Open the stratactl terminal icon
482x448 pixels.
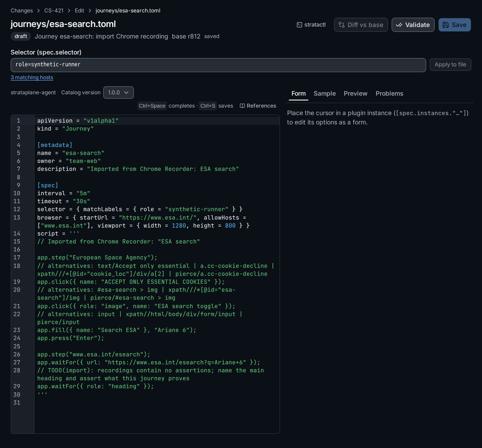[299, 25]
